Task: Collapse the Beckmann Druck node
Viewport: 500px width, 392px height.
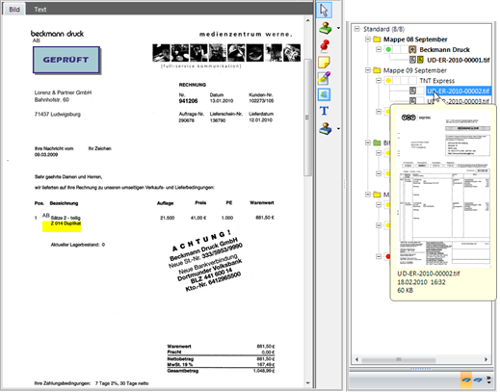Action: pyautogui.click(x=378, y=50)
